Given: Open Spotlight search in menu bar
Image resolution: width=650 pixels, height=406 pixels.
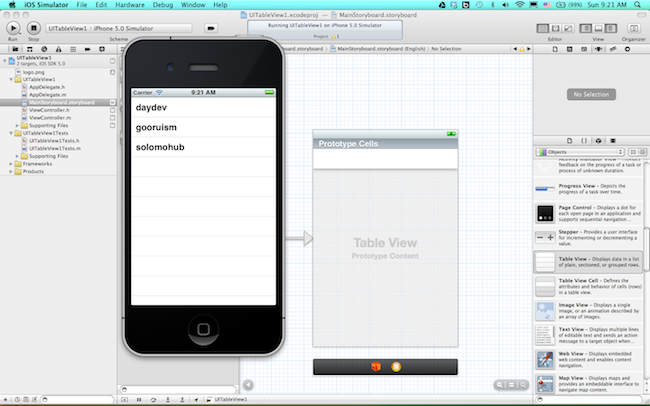Looking at the screenshot, I should [x=638, y=5].
